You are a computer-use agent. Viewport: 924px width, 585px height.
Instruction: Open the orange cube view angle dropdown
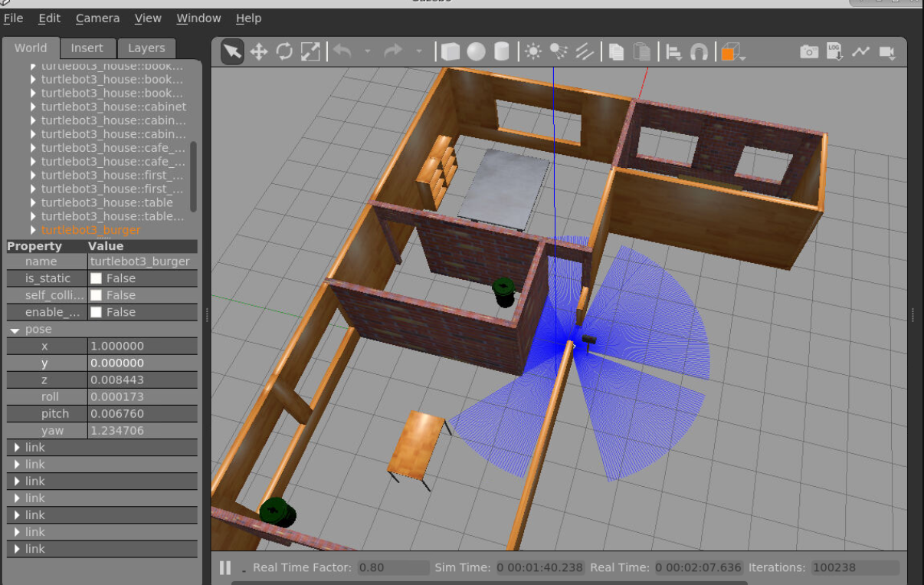point(734,52)
